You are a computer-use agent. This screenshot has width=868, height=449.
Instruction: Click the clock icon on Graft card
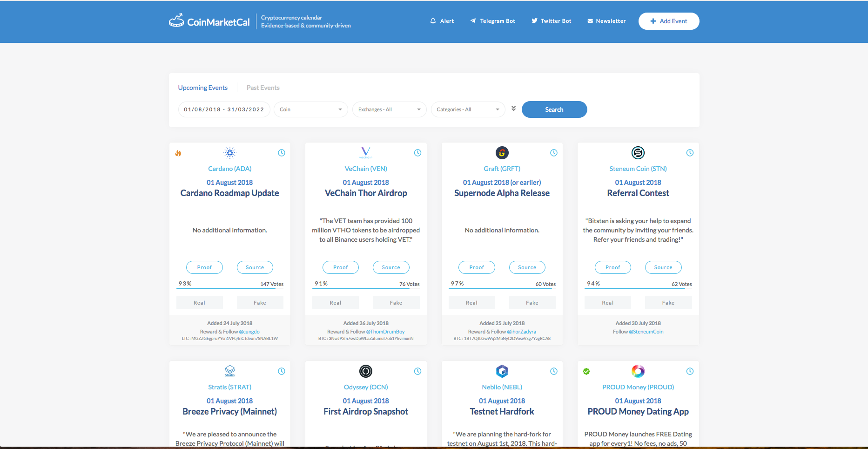(x=554, y=153)
